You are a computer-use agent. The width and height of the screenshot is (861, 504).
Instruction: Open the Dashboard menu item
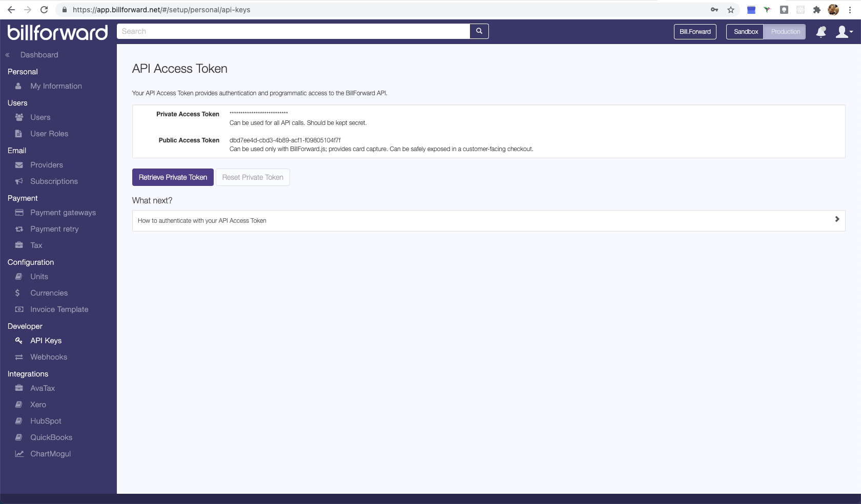(x=39, y=55)
